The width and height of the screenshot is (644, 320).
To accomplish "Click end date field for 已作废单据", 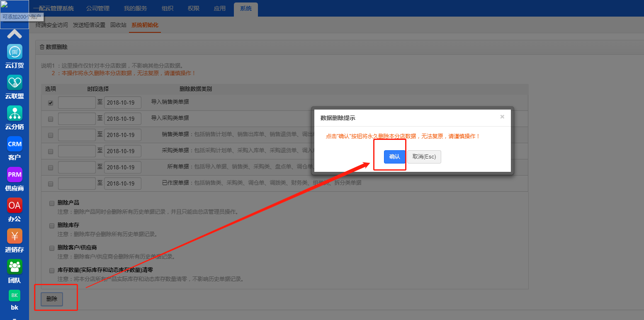I will pos(123,183).
